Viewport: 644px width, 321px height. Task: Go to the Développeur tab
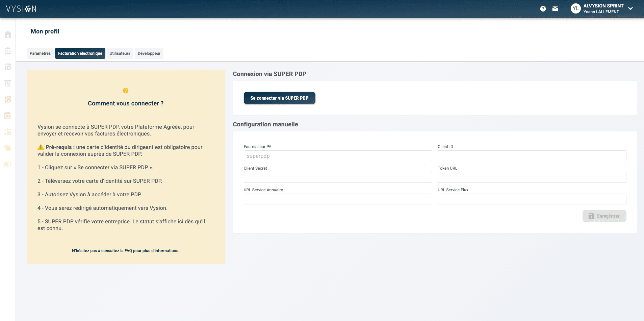149,53
